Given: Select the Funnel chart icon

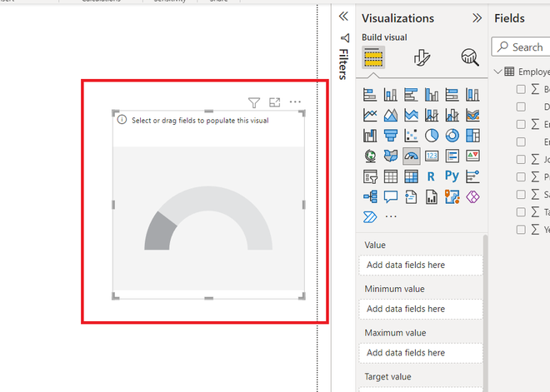Looking at the screenshot, I should pos(391,135).
